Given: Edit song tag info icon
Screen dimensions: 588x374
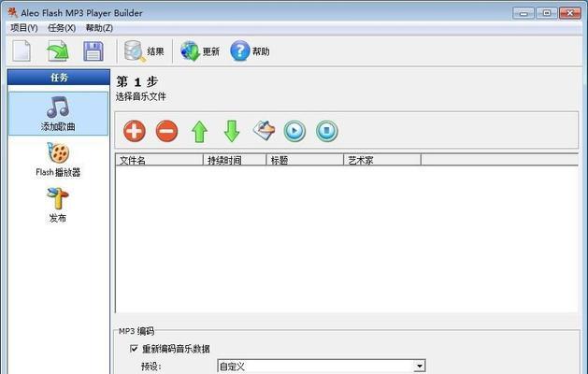Looking at the screenshot, I should [264, 131].
